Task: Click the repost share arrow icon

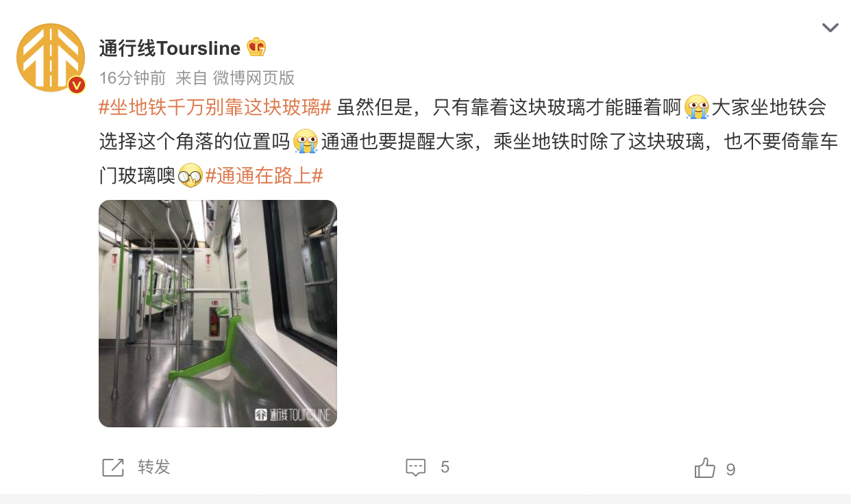Action: pos(113,468)
